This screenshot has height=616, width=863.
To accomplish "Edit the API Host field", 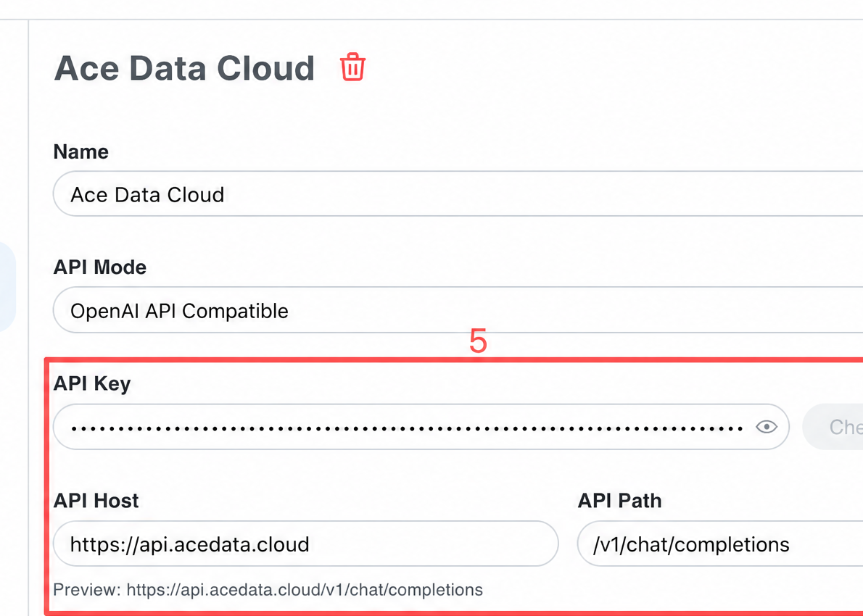I will coord(306,544).
